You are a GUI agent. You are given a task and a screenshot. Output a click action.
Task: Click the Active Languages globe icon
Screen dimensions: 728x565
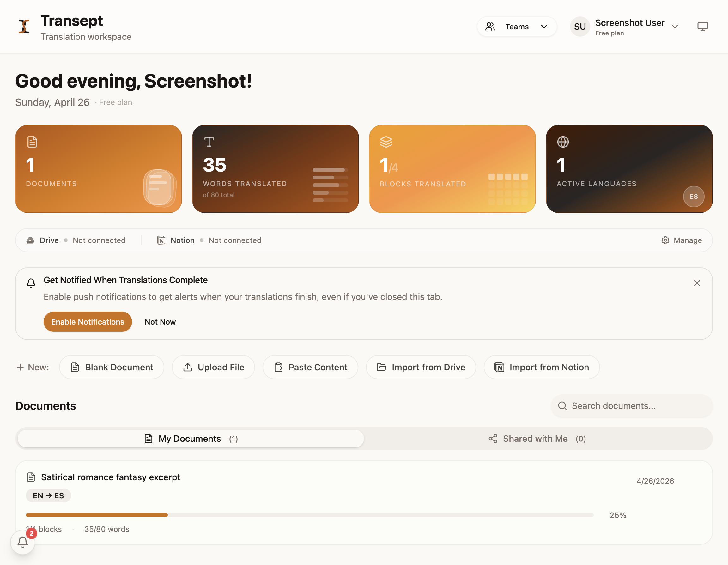coord(563,142)
